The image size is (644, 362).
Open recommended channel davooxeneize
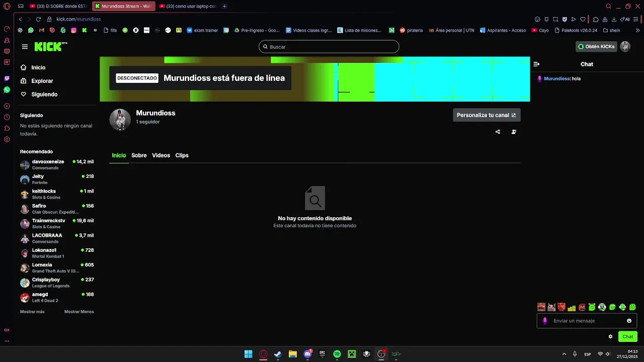point(57,164)
